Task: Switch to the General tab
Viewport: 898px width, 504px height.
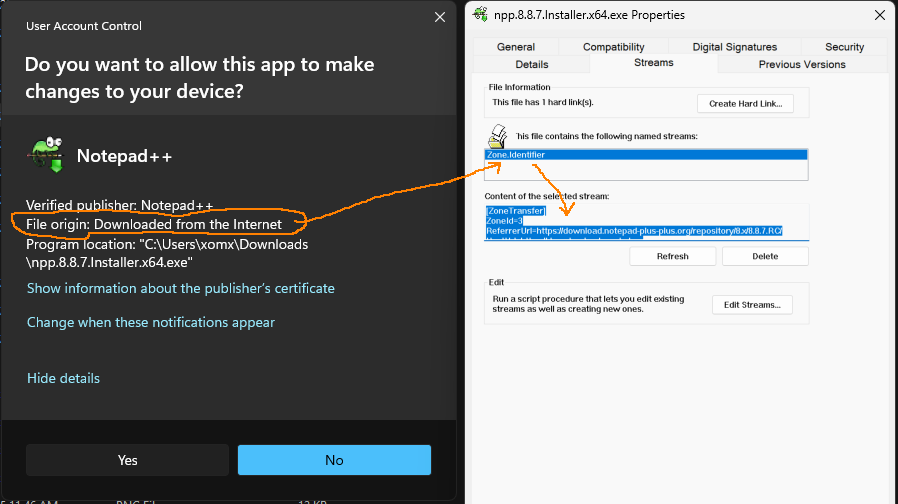Action: (516, 47)
